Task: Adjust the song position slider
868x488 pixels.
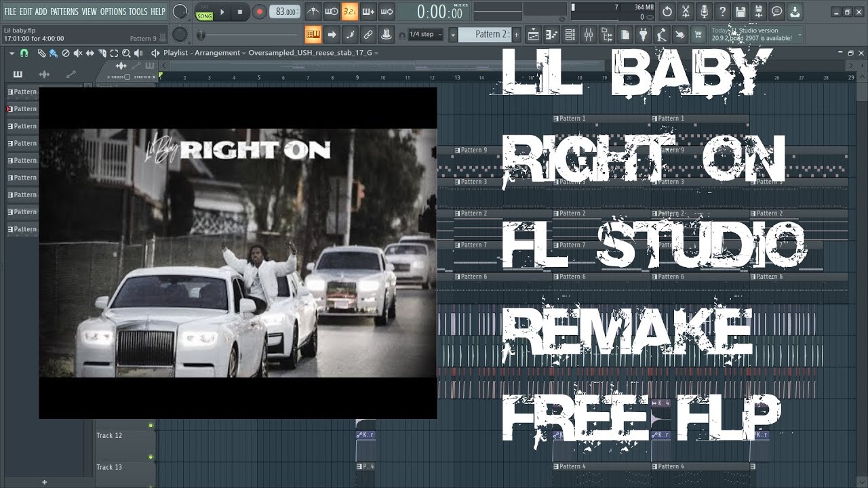Action: [250, 35]
